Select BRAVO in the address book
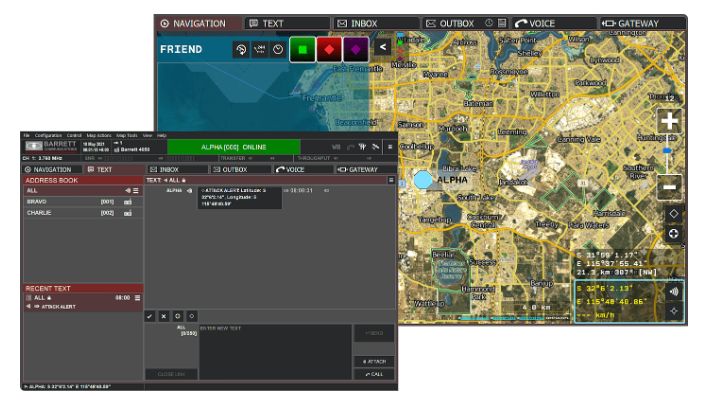This screenshot has width=703, height=409. (38, 201)
